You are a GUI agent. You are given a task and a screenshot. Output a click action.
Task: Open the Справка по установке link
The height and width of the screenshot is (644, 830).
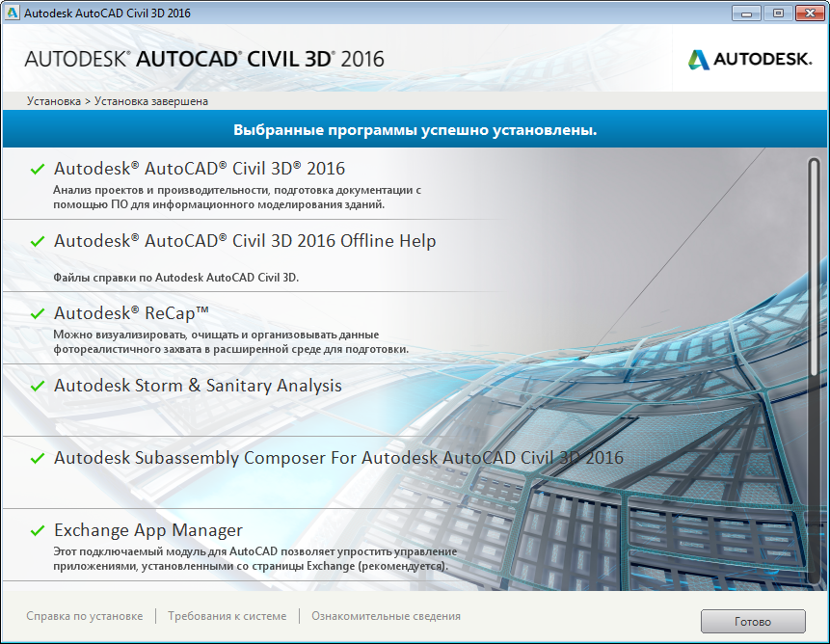[85, 616]
